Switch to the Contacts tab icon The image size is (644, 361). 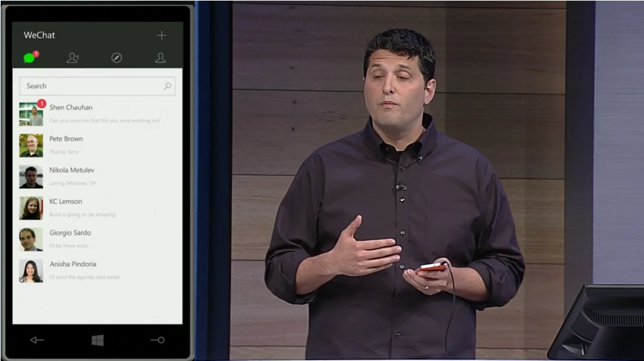[x=72, y=58]
